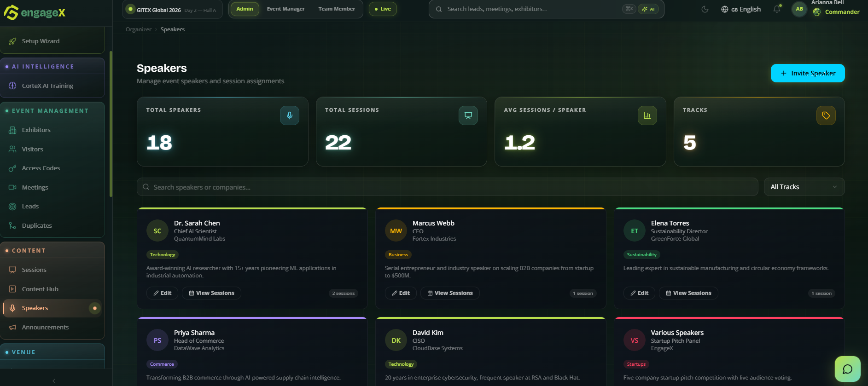Screen dimensions: 868x386
Task: Click the Sustainability tag on Elena Torres's card
Action: (642, 255)
